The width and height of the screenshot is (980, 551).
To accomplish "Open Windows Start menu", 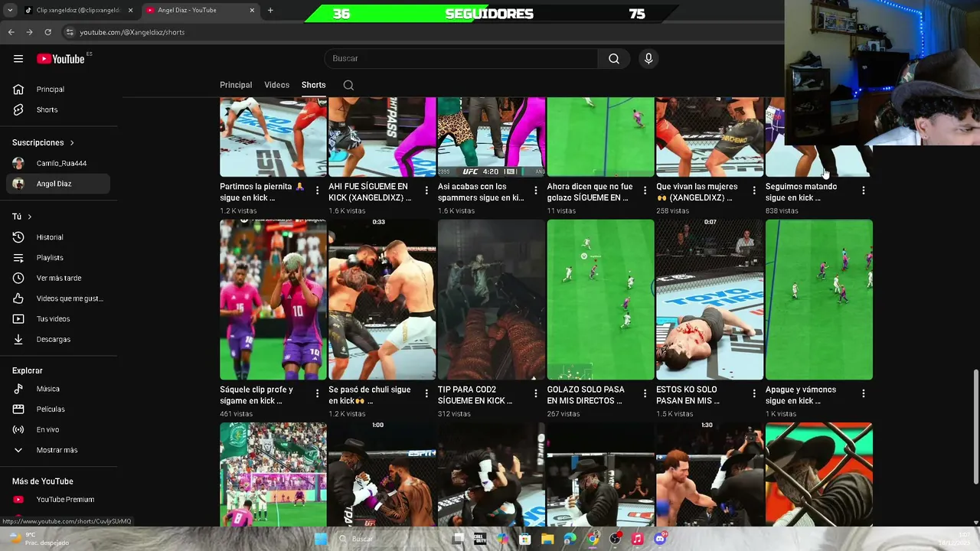I will (321, 539).
